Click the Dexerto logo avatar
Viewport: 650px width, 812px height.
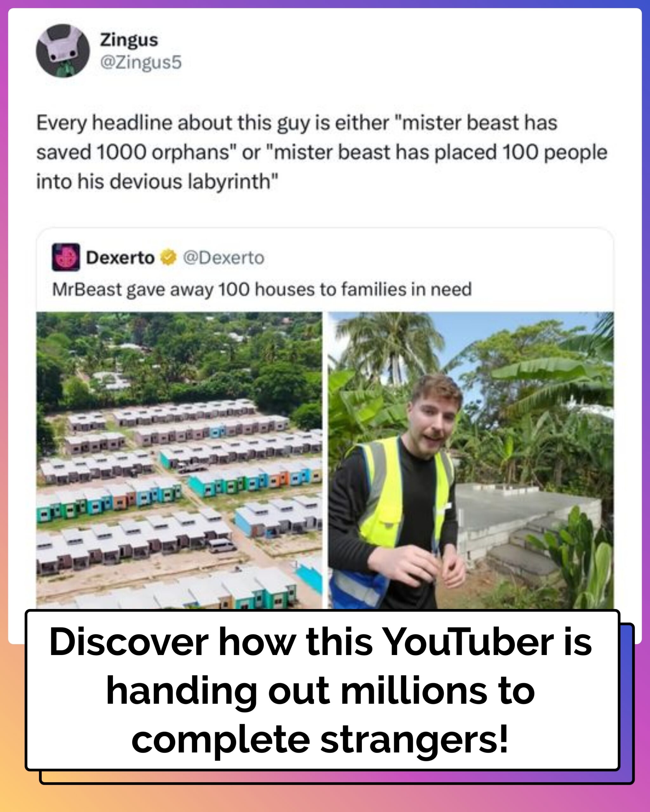[66, 257]
